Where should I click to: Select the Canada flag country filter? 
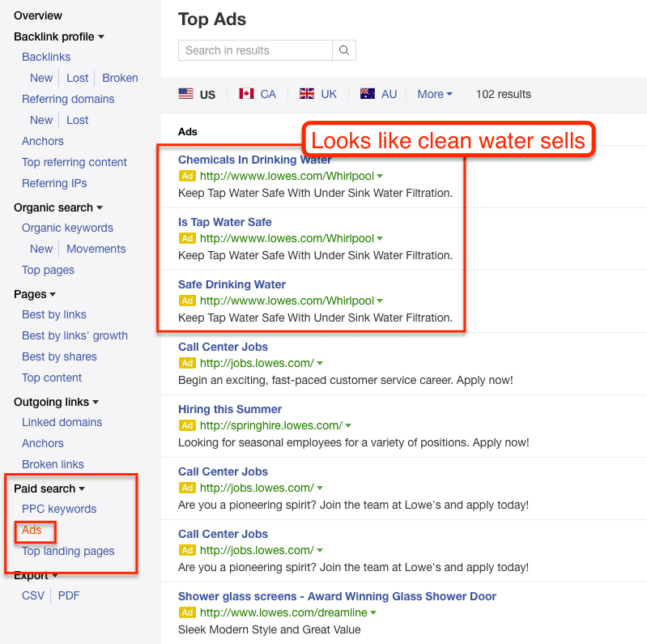(x=258, y=94)
